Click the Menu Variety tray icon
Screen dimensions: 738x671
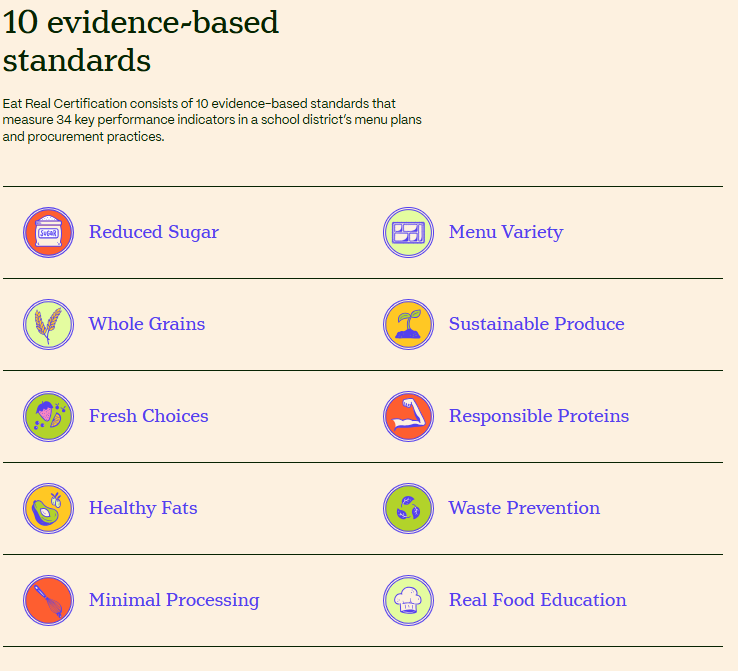[x=409, y=232]
